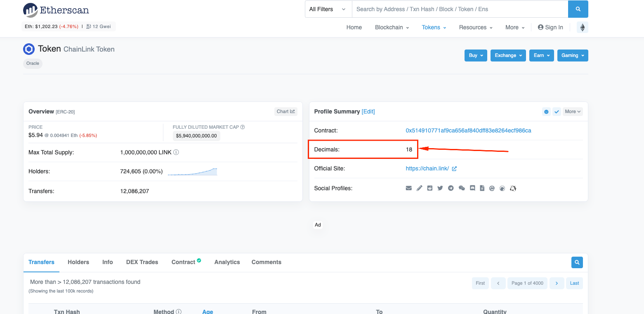Open the whitepaper document icon
Image resolution: width=644 pixels, height=314 pixels.
[x=482, y=188]
